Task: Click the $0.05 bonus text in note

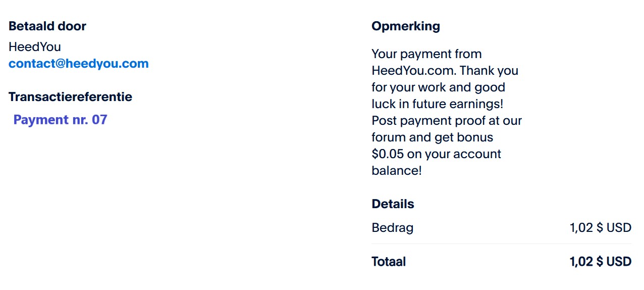Action: coord(388,154)
